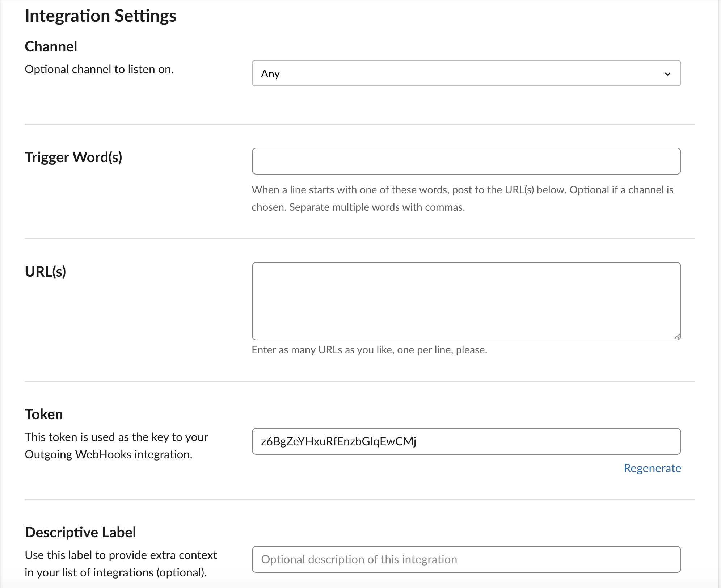Click the Integration Settings heading

(x=101, y=16)
